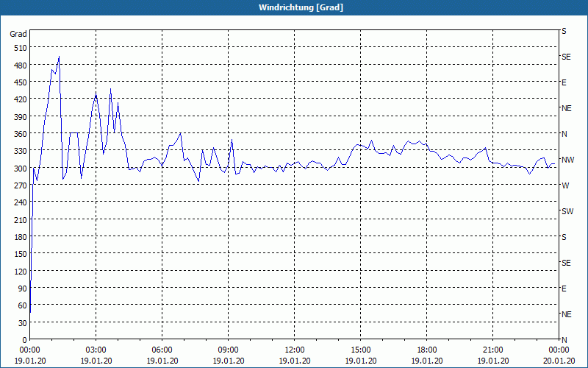Select the "12:00" time label
This screenshot has height=368, width=588.
coord(295,350)
